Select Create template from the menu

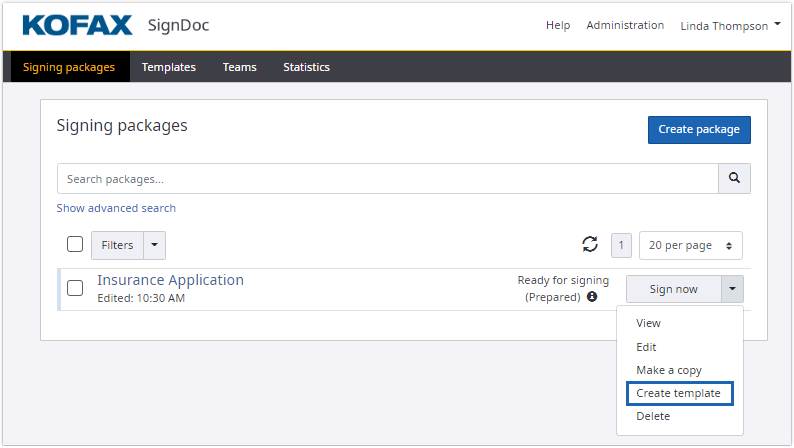point(678,393)
